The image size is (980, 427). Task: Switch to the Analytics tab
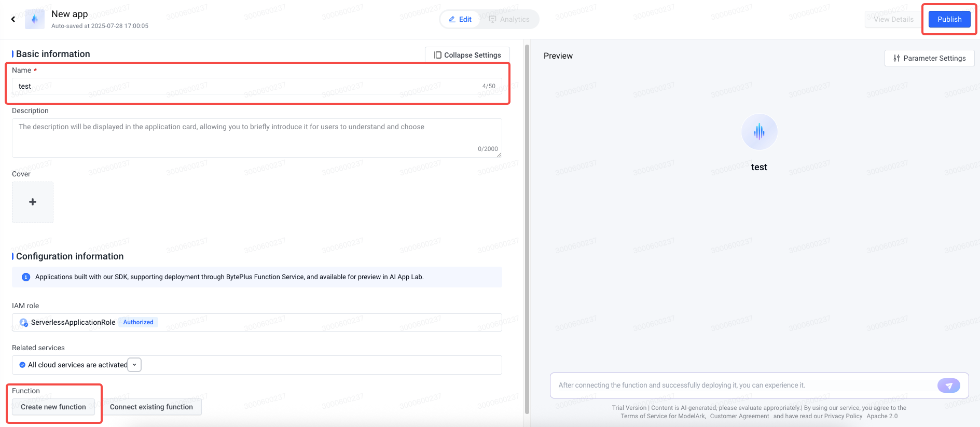click(x=509, y=19)
